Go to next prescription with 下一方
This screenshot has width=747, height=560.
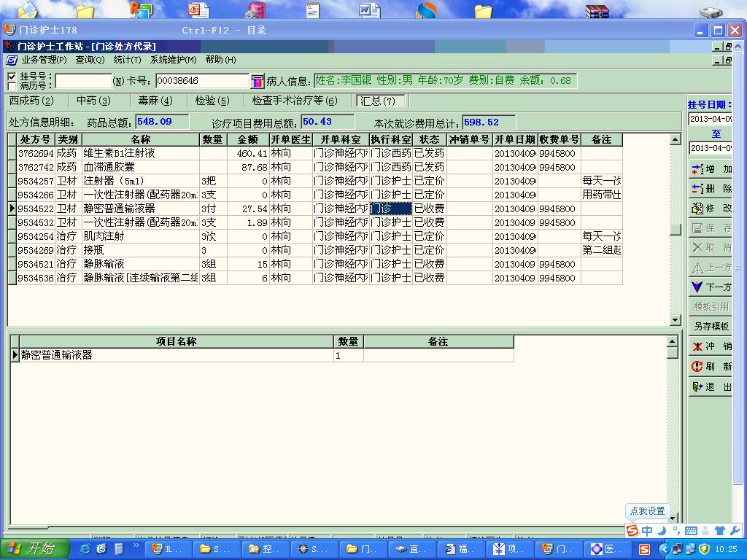(711, 287)
